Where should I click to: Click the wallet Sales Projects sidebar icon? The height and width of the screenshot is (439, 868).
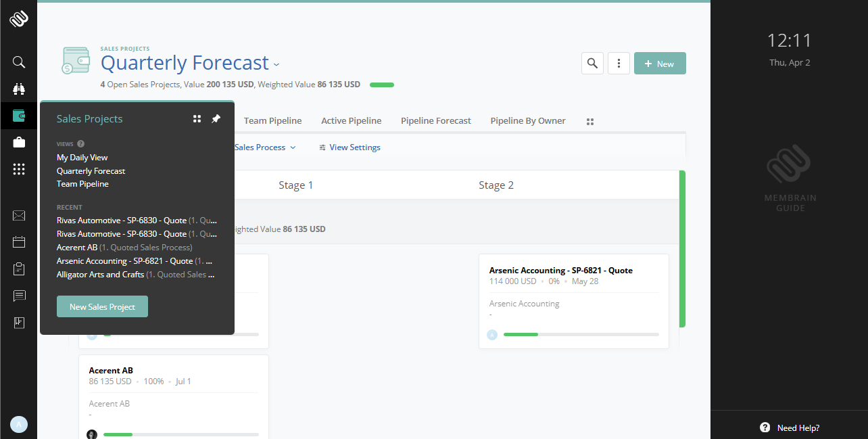[18, 115]
